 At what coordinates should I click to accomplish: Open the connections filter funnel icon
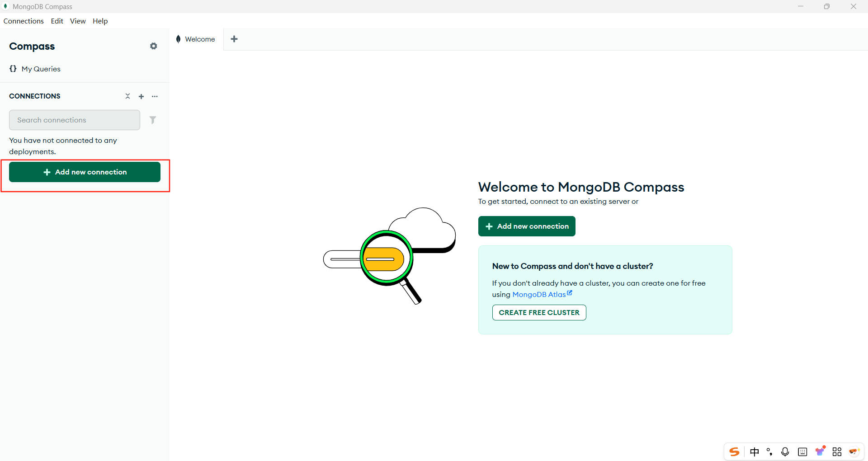click(x=153, y=120)
